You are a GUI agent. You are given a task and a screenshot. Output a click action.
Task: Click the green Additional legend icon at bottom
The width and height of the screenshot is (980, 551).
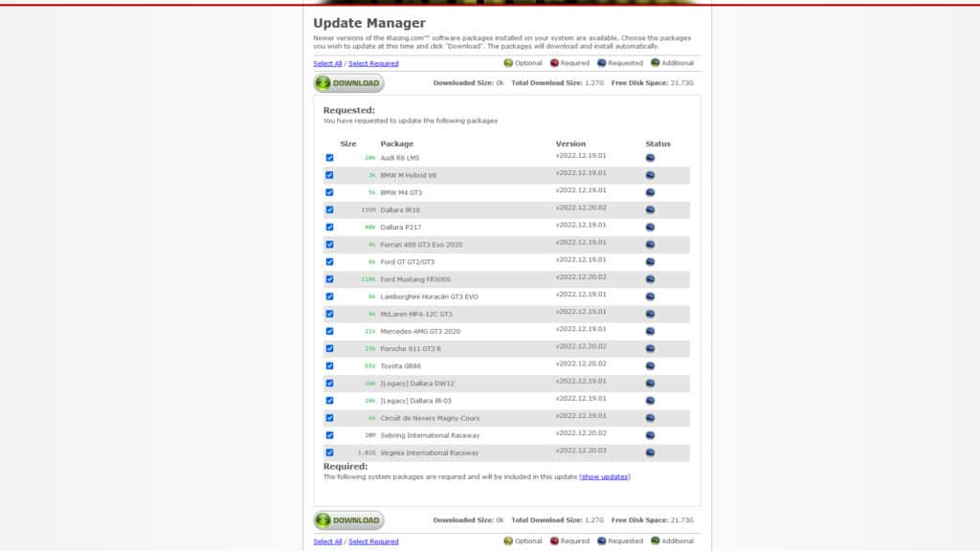[655, 541]
